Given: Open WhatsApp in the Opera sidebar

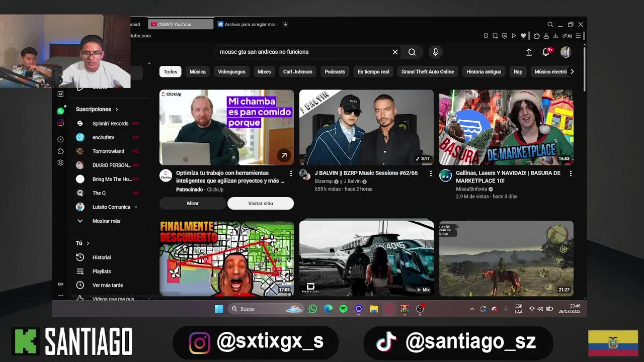Looking at the screenshot, I should (x=60, y=111).
